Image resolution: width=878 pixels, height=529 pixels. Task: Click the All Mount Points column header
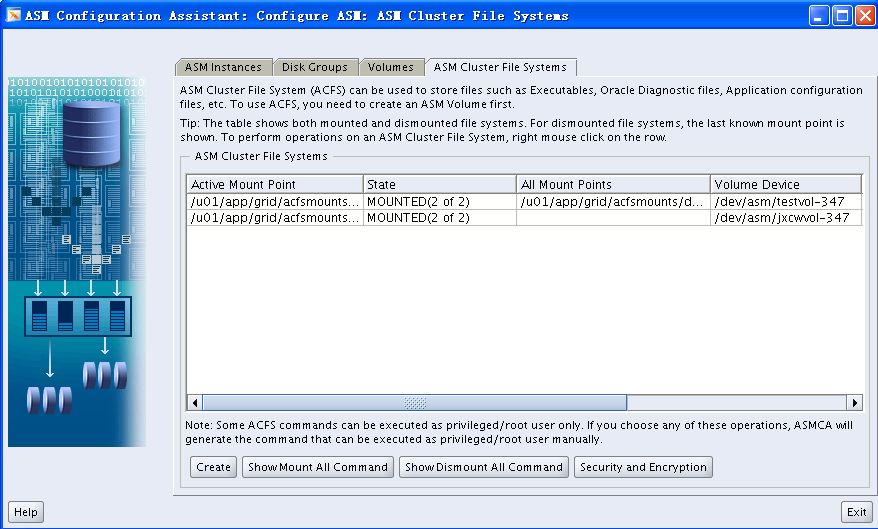[x=613, y=184]
